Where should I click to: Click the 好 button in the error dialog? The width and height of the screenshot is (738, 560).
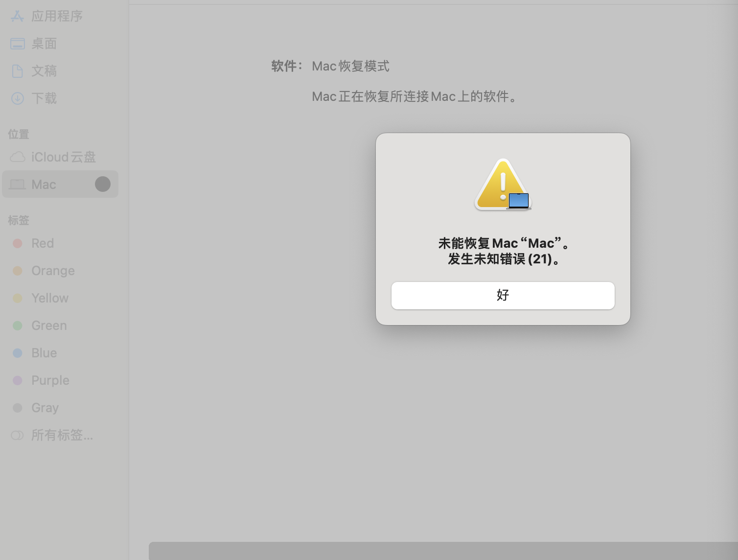click(503, 295)
